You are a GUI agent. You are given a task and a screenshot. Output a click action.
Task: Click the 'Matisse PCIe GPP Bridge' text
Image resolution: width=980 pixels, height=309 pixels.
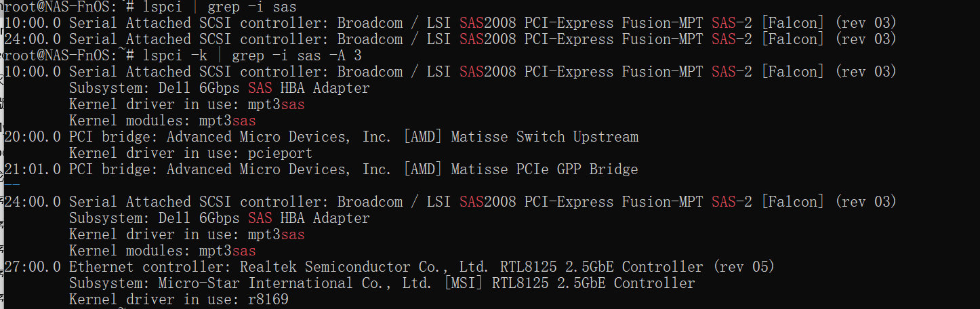[x=545, y=169]
